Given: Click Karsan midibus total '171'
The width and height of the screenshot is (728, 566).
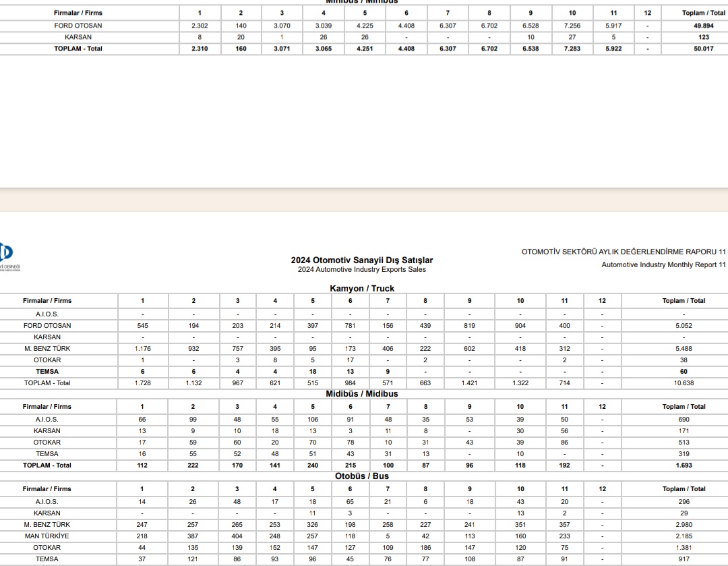Looking at the screenshot, I should coord(684,431).
